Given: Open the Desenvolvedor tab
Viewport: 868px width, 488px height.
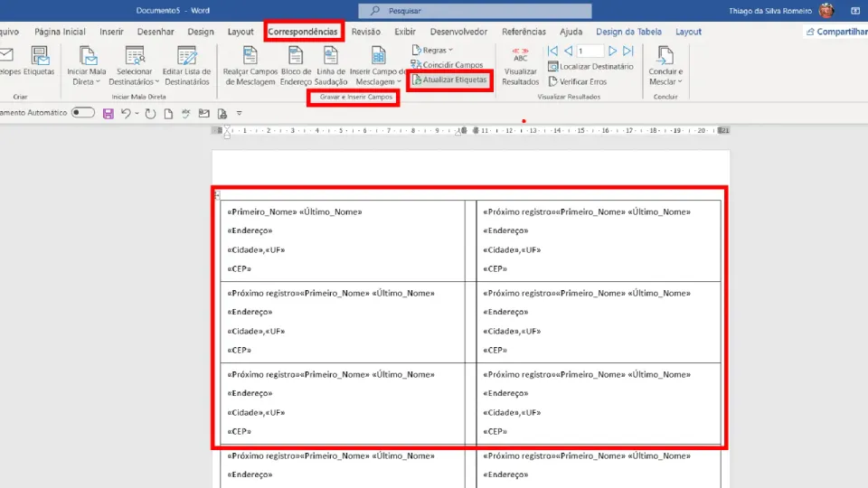Looking at the screenshot, I should (x=459, y=32).
